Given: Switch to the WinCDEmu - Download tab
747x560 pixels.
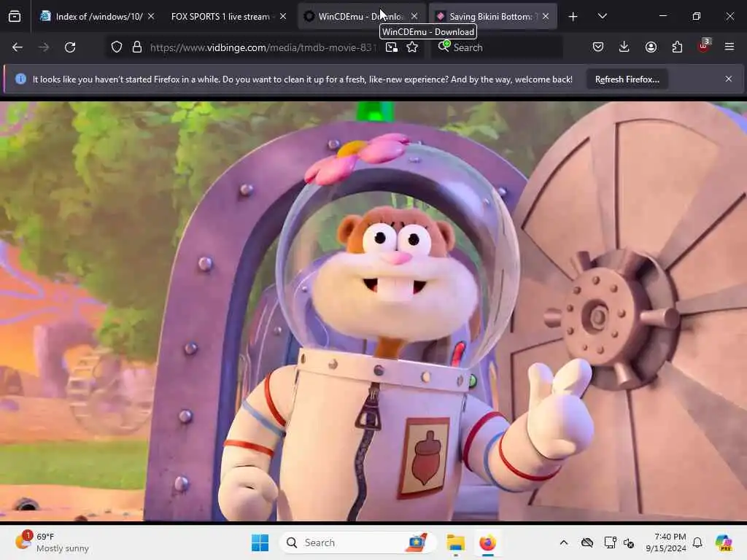Looking at the screenshot, I should pyautogui.click(x=360, y=16).
